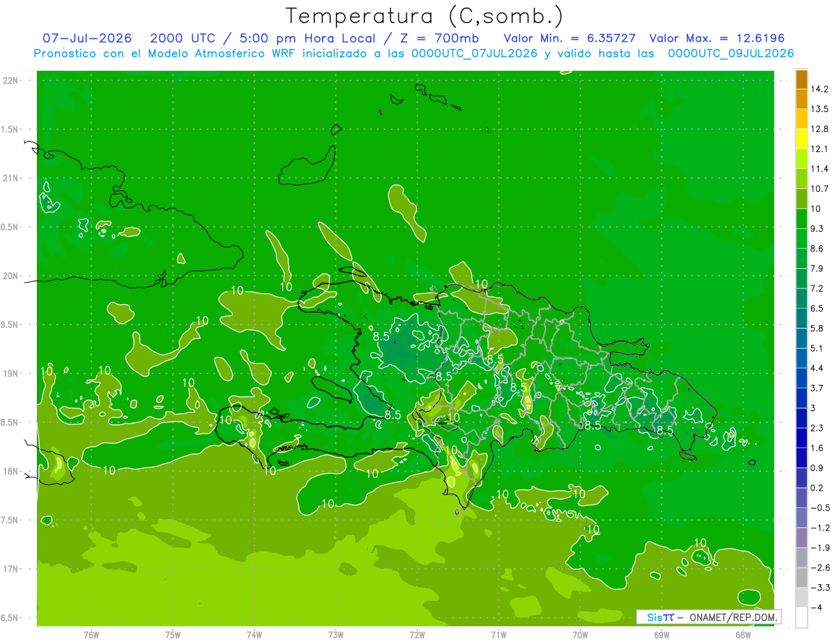Image resolution: width=834 pixels, height=644 pixels.
Task: Click the "ONAMET/REP.DOM." credit text
Action: pos(733,617)
